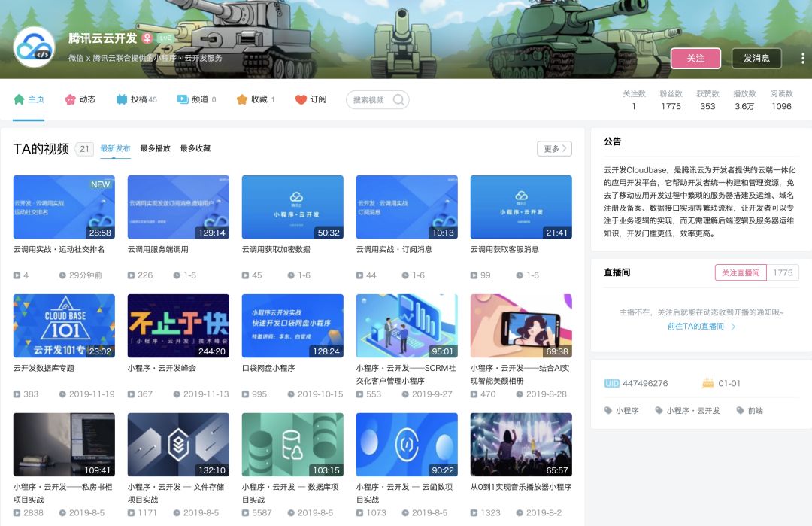This screenshot has width=812, height=526.
Task: Click the 公告 announcement heading
Action: tap(613, 141)
